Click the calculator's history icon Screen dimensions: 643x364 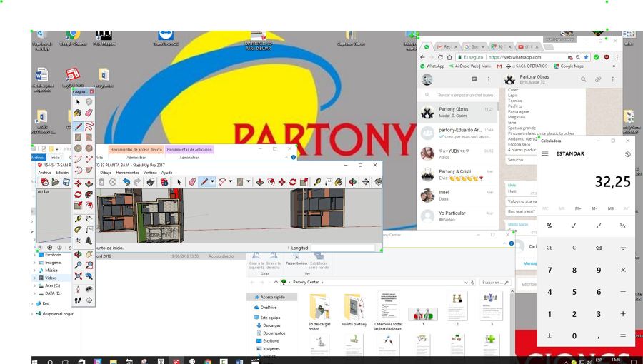click(627, 154)
